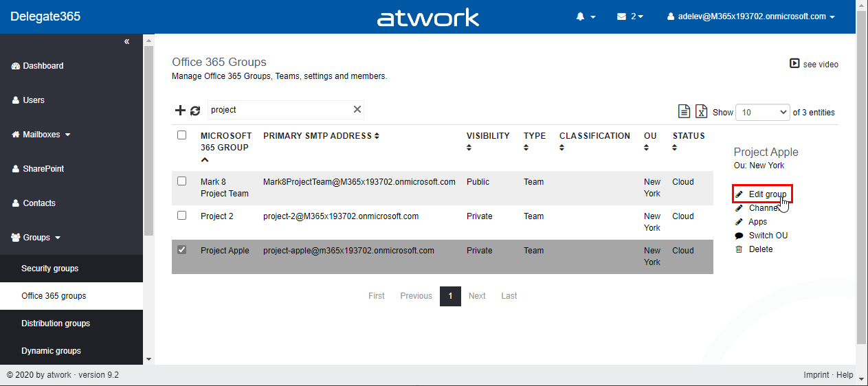Tick the checkbox for the Project 2 row

pos(182,216)
